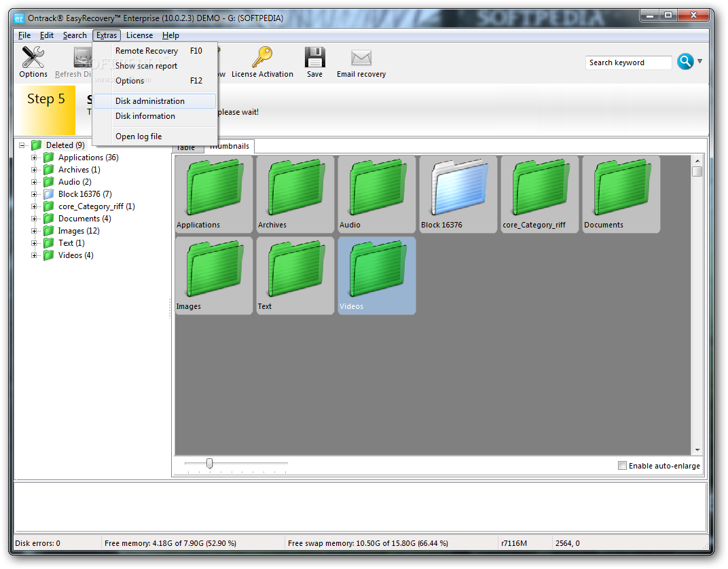Expand the Images tree node
This screenshot has height=569, width=728.
(34, 231)
